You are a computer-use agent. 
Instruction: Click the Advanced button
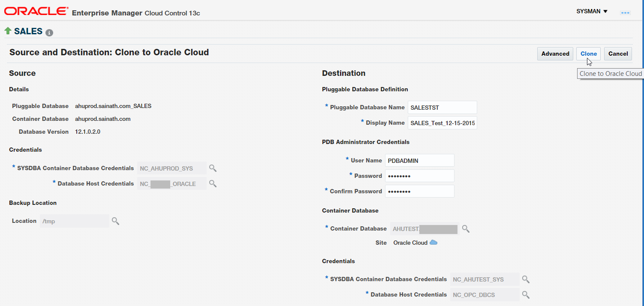click(x=555, y=54)
